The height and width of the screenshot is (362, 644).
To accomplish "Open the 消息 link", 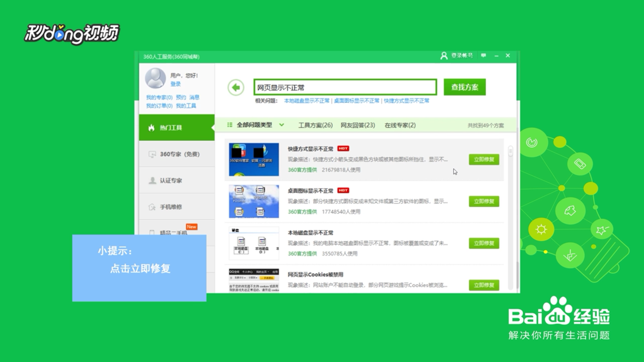I will coord(194,98).
